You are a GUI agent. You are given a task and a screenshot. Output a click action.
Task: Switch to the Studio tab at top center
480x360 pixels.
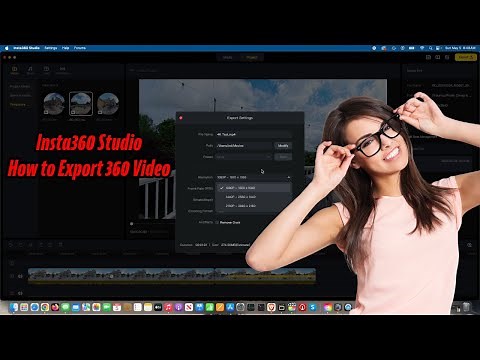tap(228, 57)
